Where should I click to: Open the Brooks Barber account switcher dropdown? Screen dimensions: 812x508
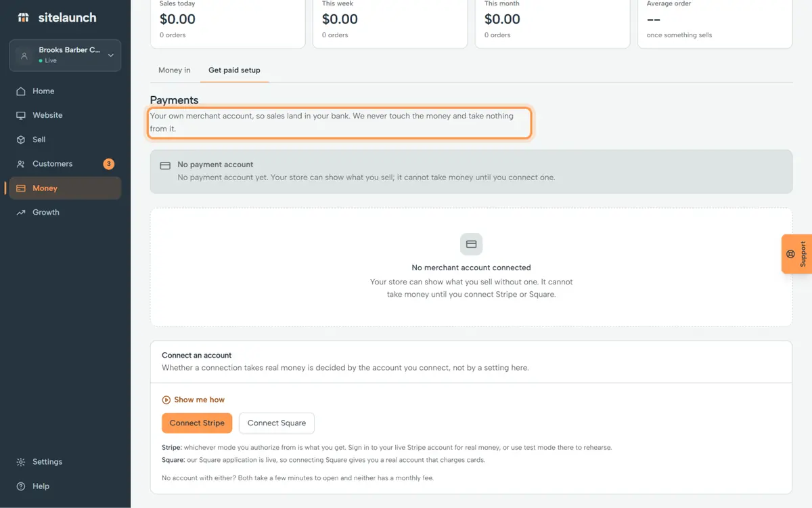(65, 56)
